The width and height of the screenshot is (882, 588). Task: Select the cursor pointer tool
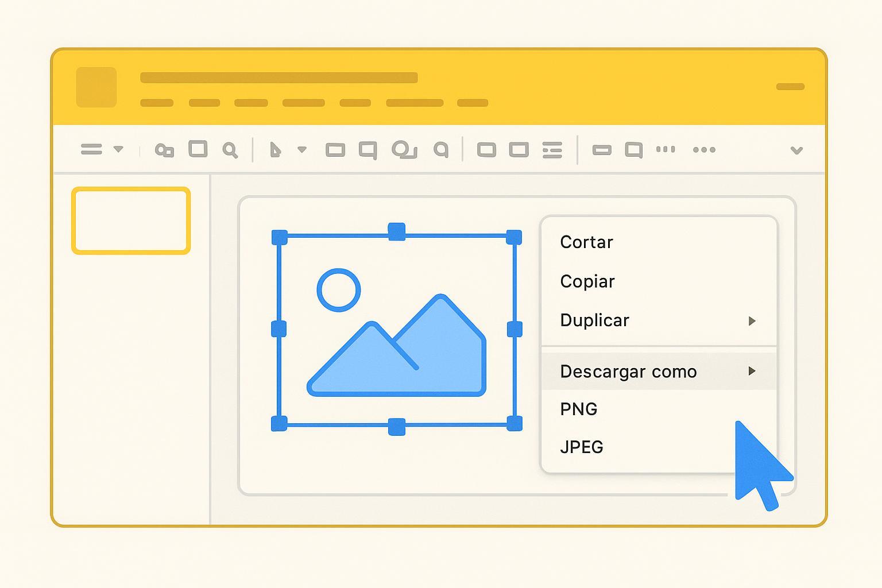click(276, 150)
